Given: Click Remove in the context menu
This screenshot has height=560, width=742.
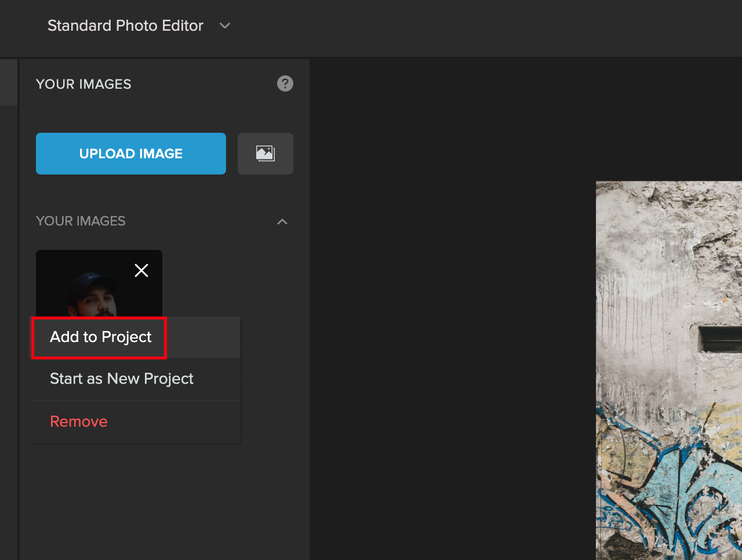Looking at the screenshot, I should tap(78, 421).
